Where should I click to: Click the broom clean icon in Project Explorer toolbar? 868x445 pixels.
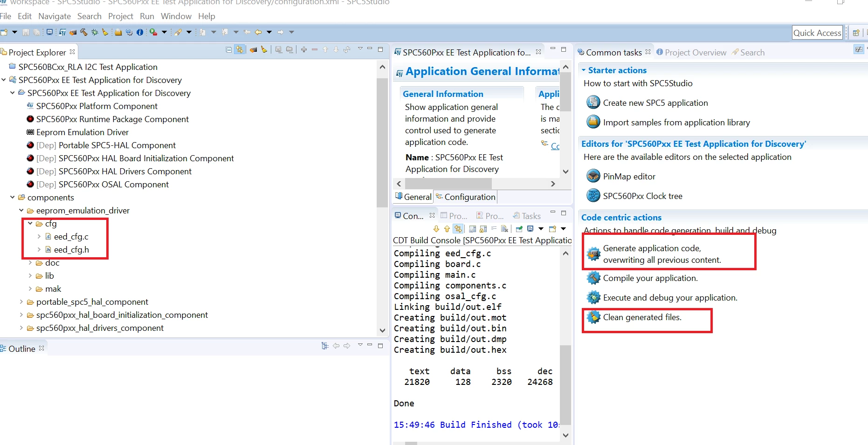(264, 50)
